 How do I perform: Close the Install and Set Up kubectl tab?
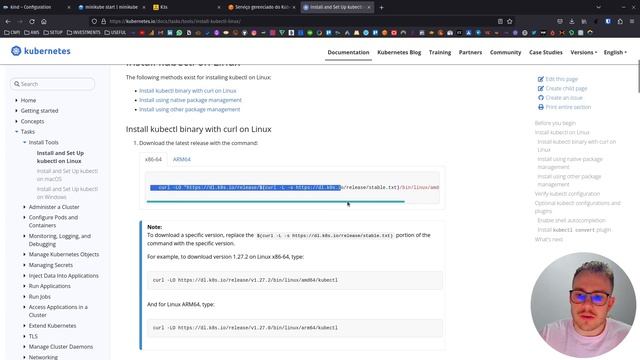[x=369, y=7]
